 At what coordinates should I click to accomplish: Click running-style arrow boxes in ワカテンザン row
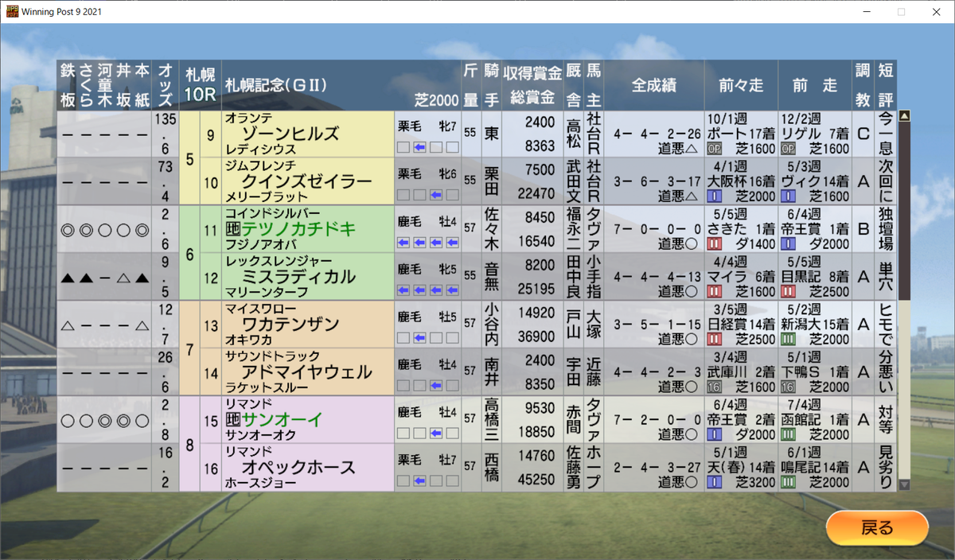click(428, 338)
